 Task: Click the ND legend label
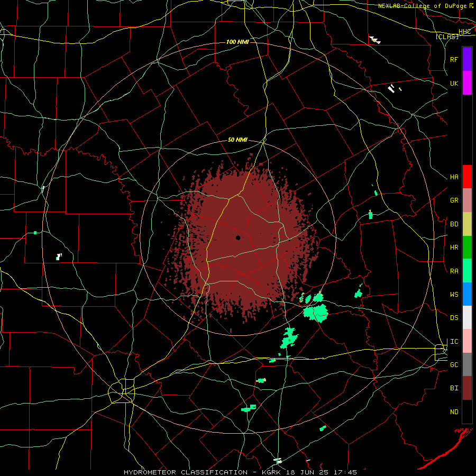pyautogui.click(x=454, y=412)
